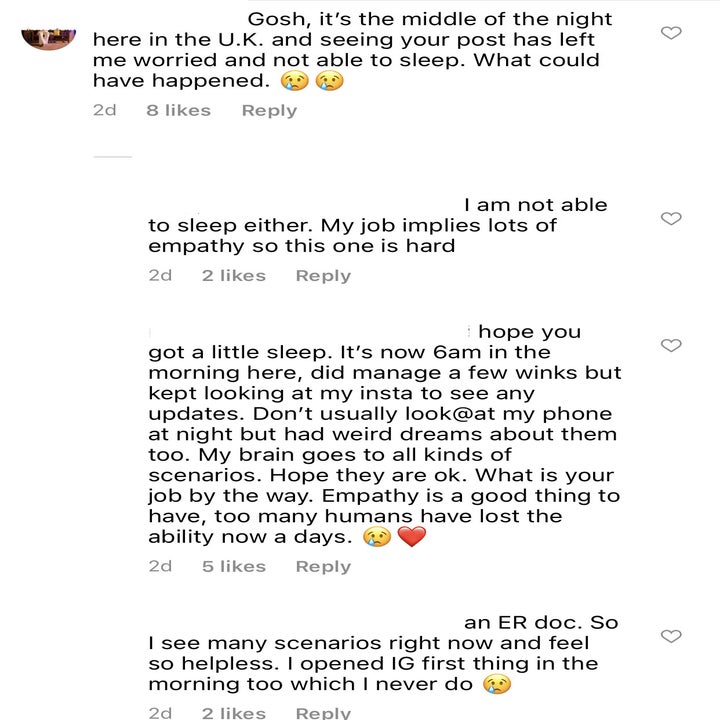Open the 2 likes list under the empathy reply

(233, 275)
